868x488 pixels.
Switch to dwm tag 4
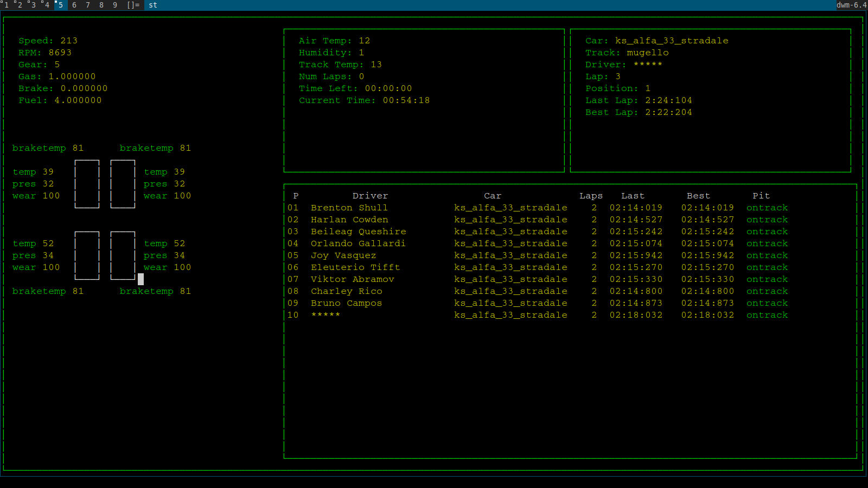click(x=47, y=5)
